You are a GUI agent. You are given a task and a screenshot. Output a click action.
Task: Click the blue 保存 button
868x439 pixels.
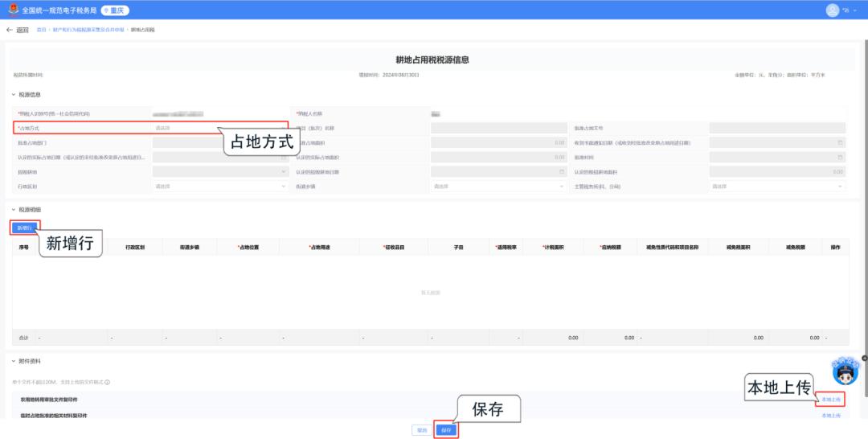click(447, 430)
